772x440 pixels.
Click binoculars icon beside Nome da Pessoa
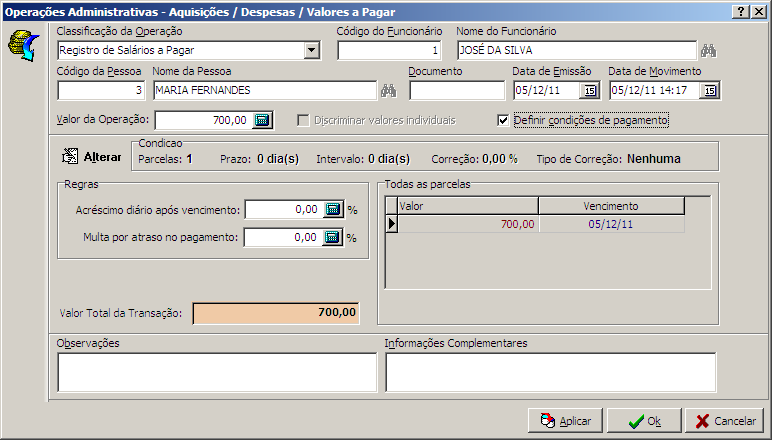[390, 91]
